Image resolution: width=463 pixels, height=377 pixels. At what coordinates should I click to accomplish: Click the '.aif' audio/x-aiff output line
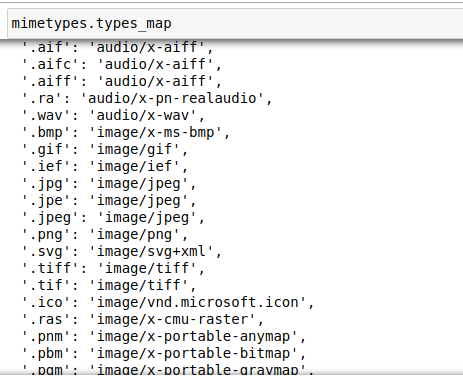click(x=117, y=47)
